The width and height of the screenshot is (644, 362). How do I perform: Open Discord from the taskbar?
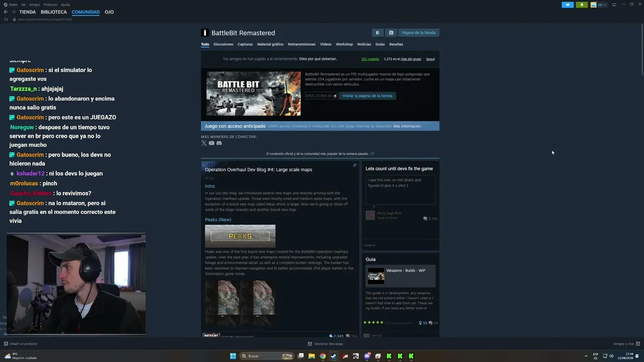pyautogui.click(x=367, y=356)
